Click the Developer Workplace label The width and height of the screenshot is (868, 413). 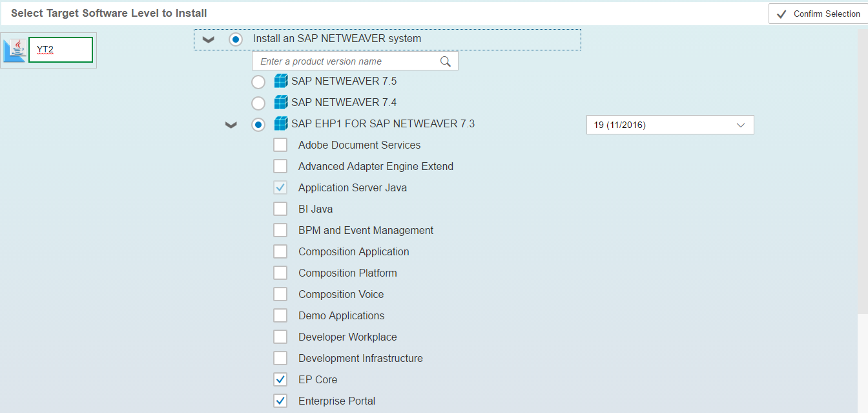[x=347, y=337]
